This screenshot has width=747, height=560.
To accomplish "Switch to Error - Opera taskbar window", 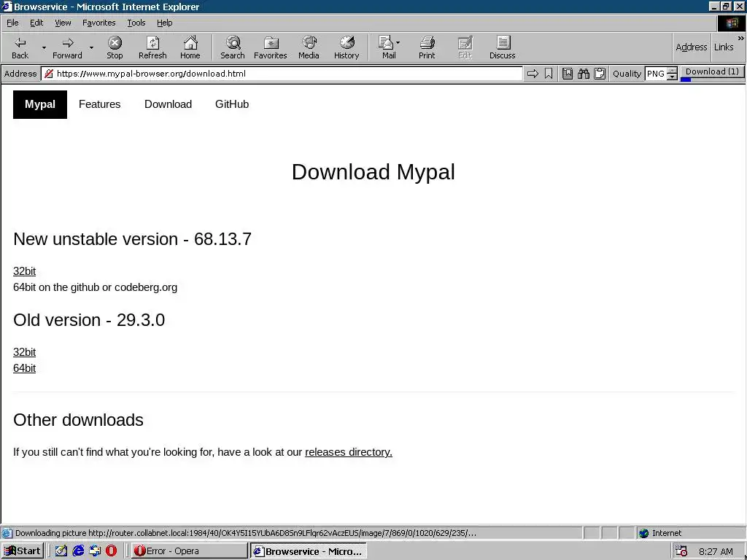I will pyautogui.click(x=189, y=551).
